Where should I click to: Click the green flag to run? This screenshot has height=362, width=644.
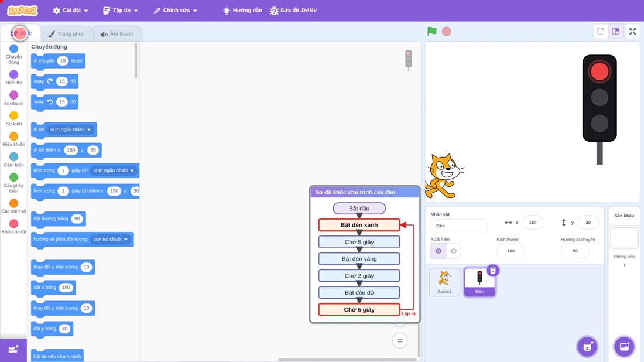[431, 31]
